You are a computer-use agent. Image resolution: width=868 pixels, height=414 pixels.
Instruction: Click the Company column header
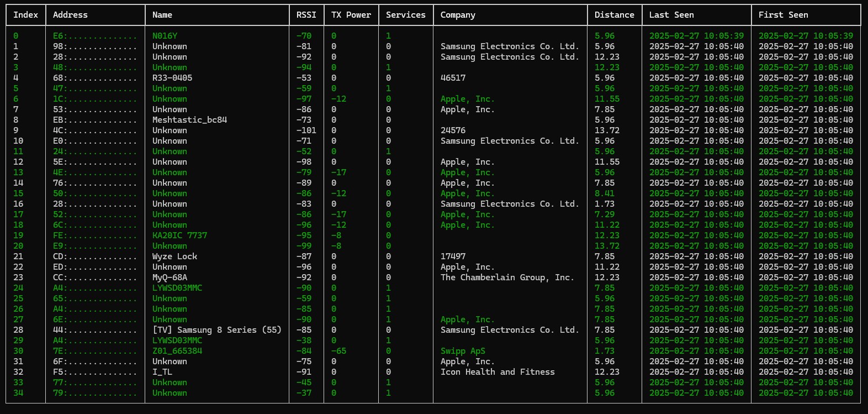click(x=458, y=15)
